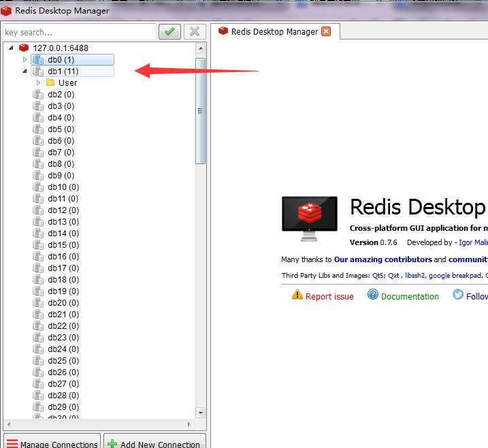Select the 127.0.0.1:6488 connection label
Viewport: 488px width, 448px height.
[61, 48]
